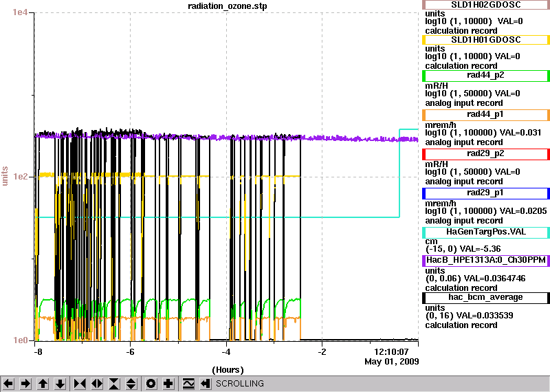Click 'analog input record' under rad29_p1
This screenshot has width=550, height=392.
464,221
